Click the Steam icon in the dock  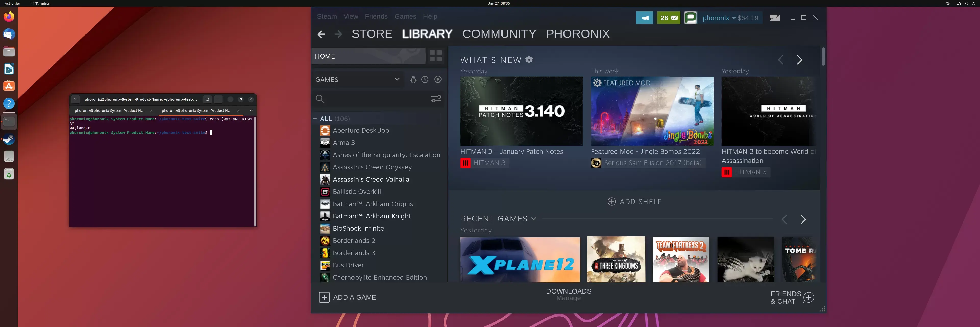click(9, 139)
